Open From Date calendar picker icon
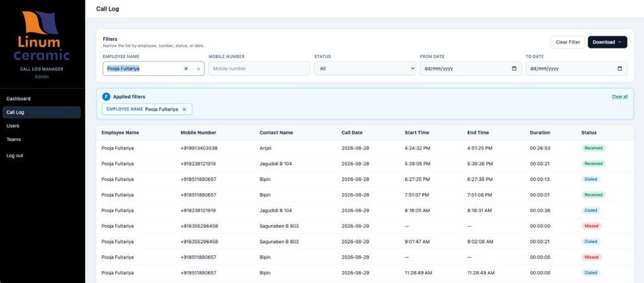 514,69
